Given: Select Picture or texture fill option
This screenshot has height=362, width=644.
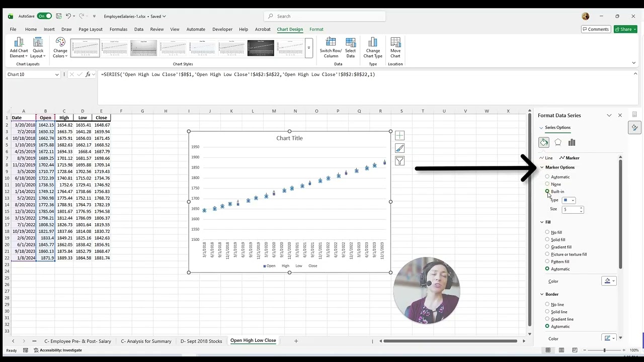Looking at the screenshot, I should (x=547, y=254).
